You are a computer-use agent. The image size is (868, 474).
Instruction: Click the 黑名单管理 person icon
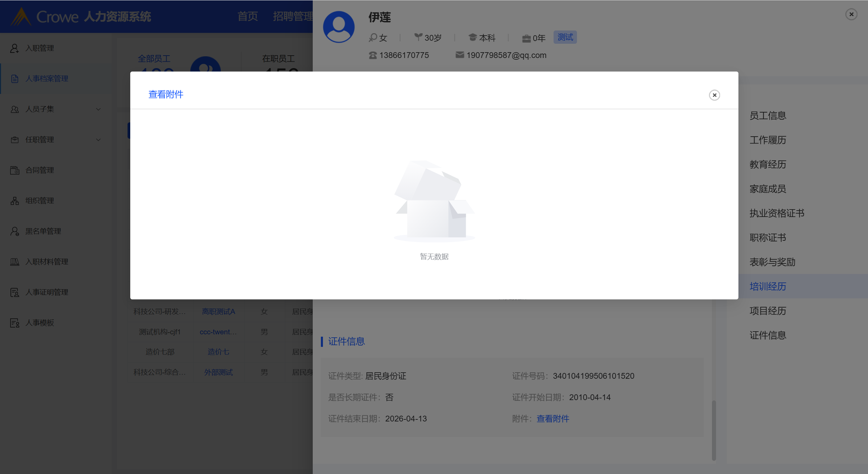(x=15, y=231)
